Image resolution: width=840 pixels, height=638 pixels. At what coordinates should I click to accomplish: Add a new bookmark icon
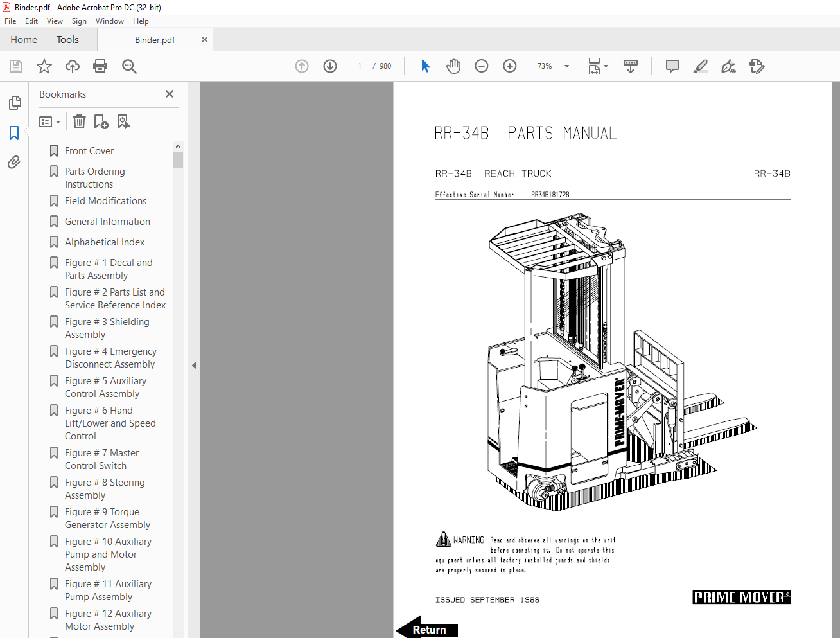pyautogui.click(x=101, y=121)
